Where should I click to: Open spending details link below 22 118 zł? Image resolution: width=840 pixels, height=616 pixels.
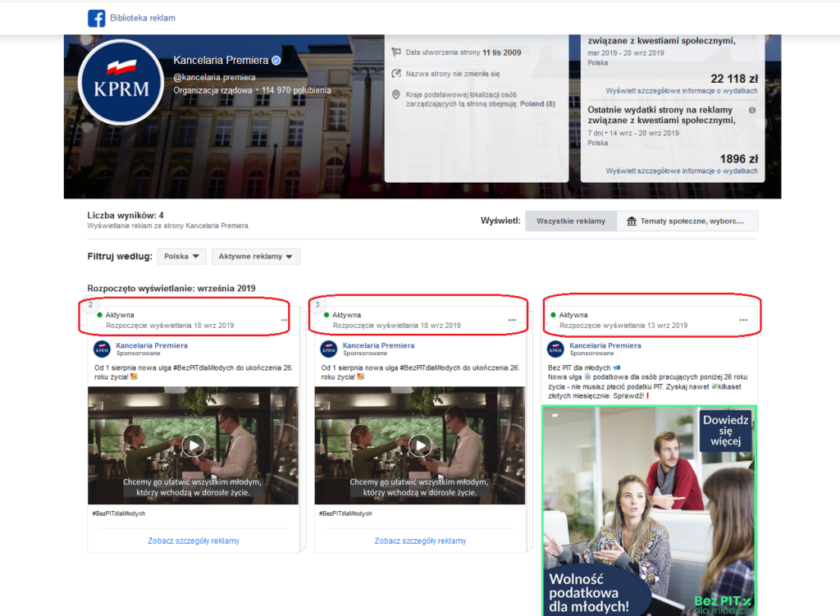682,91
